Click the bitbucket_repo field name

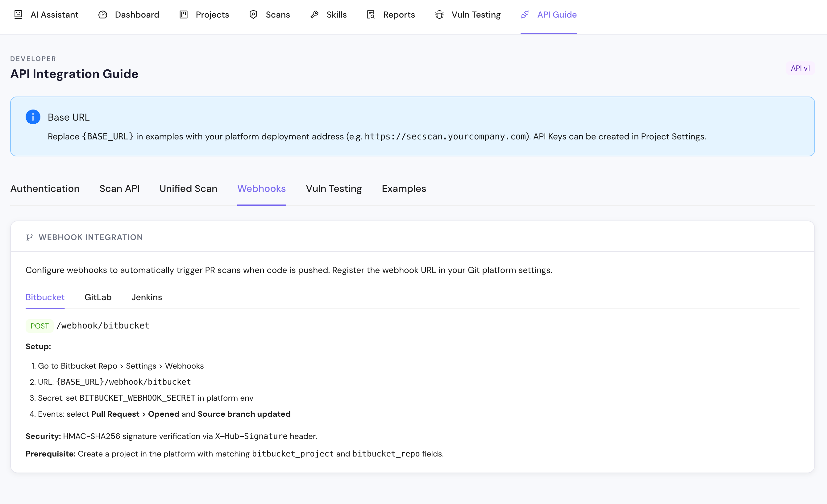(x=386, y=454)
